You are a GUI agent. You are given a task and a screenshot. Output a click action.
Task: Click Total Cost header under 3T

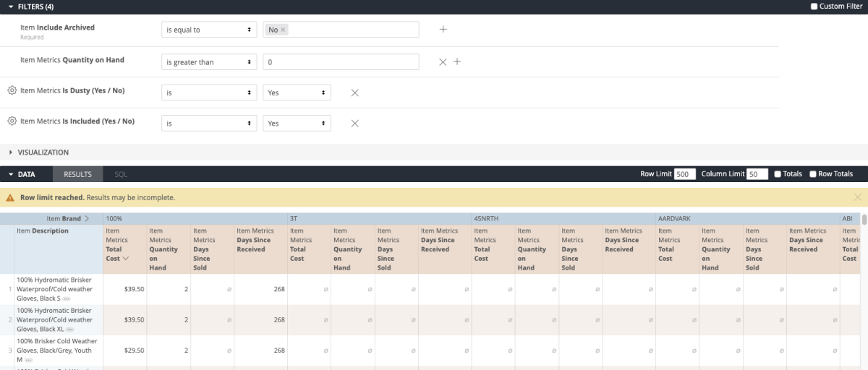click(x=309, y=249)
